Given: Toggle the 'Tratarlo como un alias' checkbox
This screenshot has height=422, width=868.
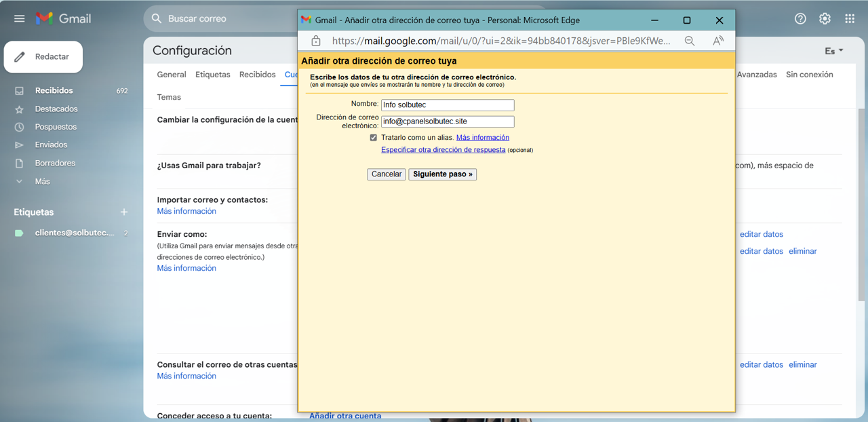Looking at the screenshot, I should [x=373, y=138].
